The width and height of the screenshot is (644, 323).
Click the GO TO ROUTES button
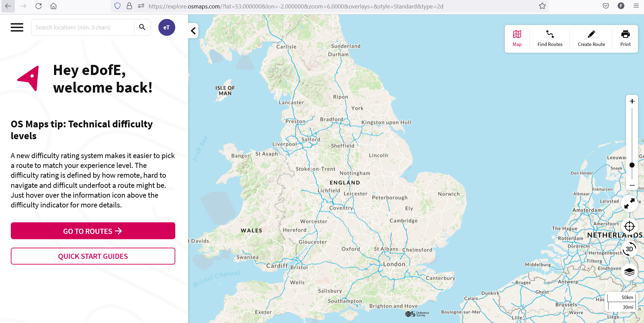(x=93, y=231)
